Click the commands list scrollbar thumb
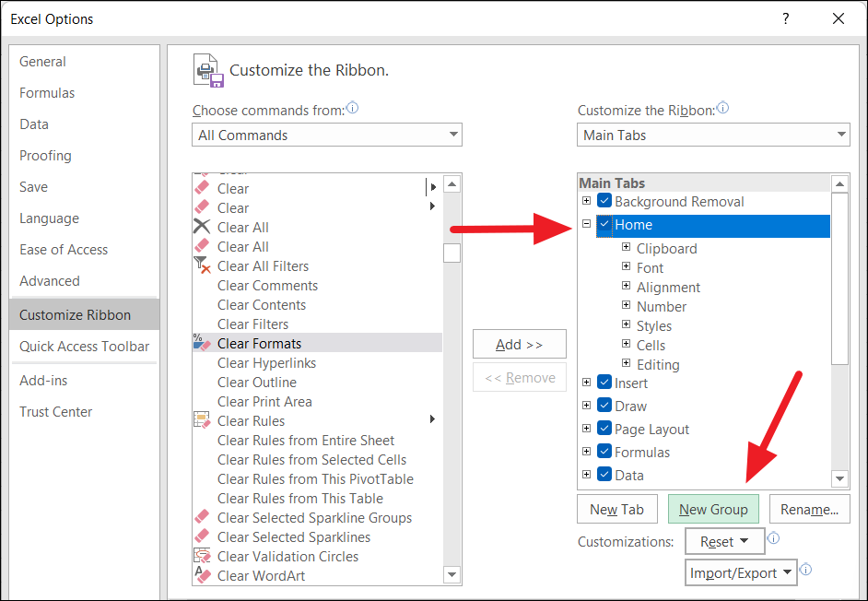Viewport: 868px width, 601px height. coord(452,253)
